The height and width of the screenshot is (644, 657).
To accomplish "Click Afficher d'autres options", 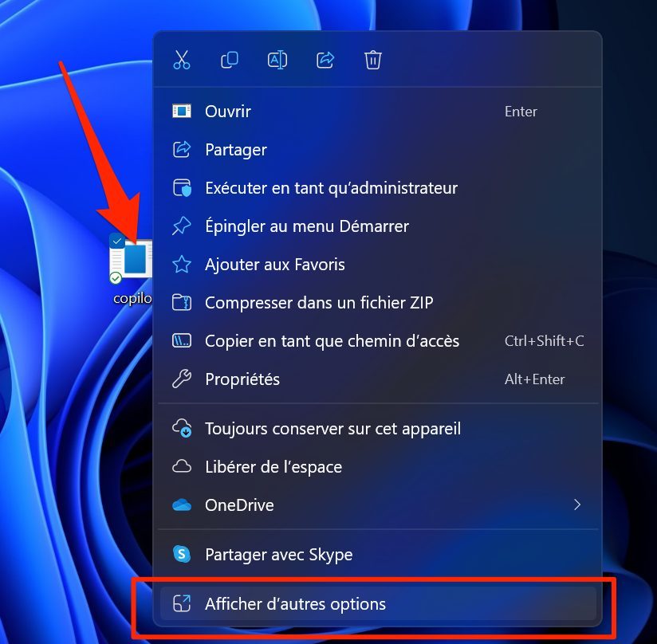I will click(377, 604).
